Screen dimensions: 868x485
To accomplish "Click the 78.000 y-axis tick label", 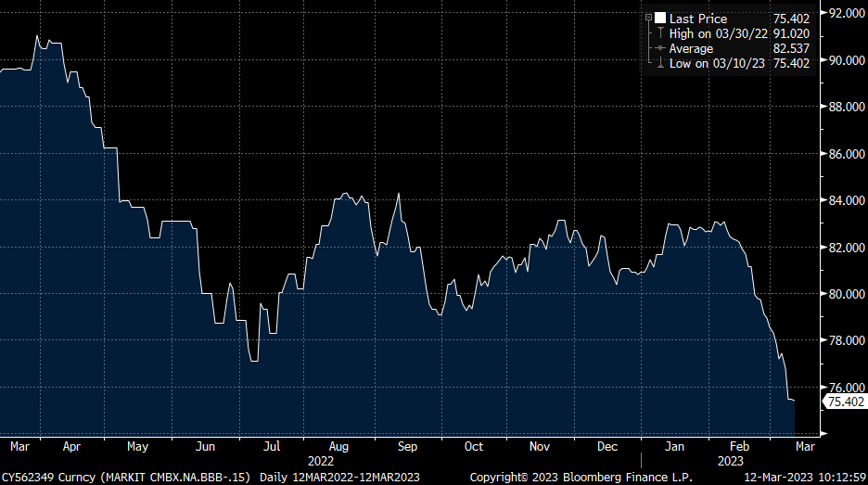I will [x=847, y=340].
